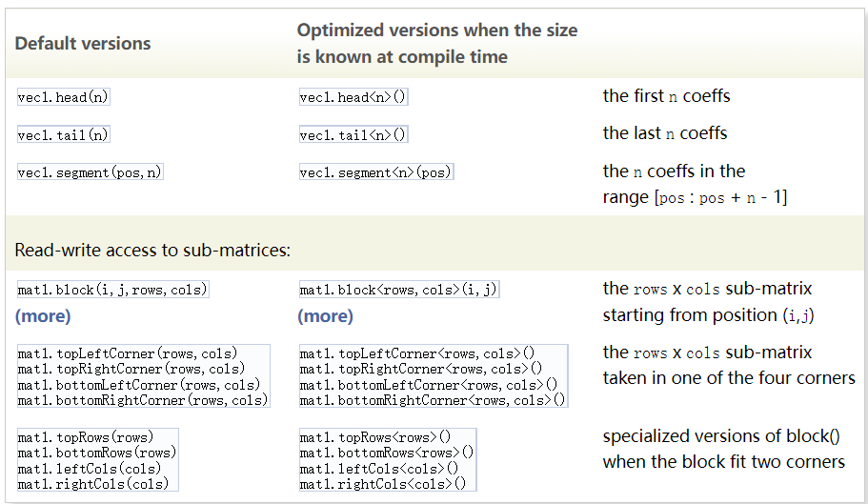This screenshot has height=504, width=868.
Task: Click the mat1.bottomRightCorner(rows,cols) line
Action: [142, 400]
